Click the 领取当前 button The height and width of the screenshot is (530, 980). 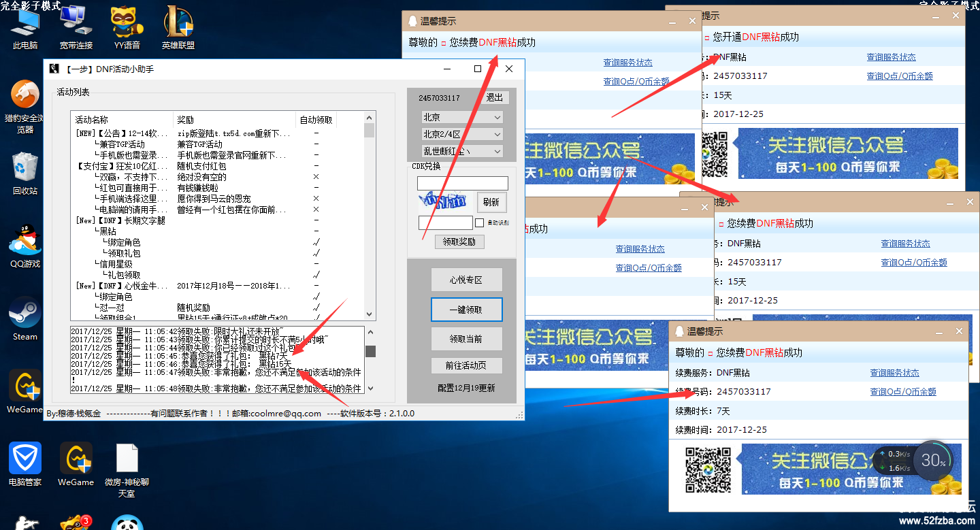(x=466, y=339)
